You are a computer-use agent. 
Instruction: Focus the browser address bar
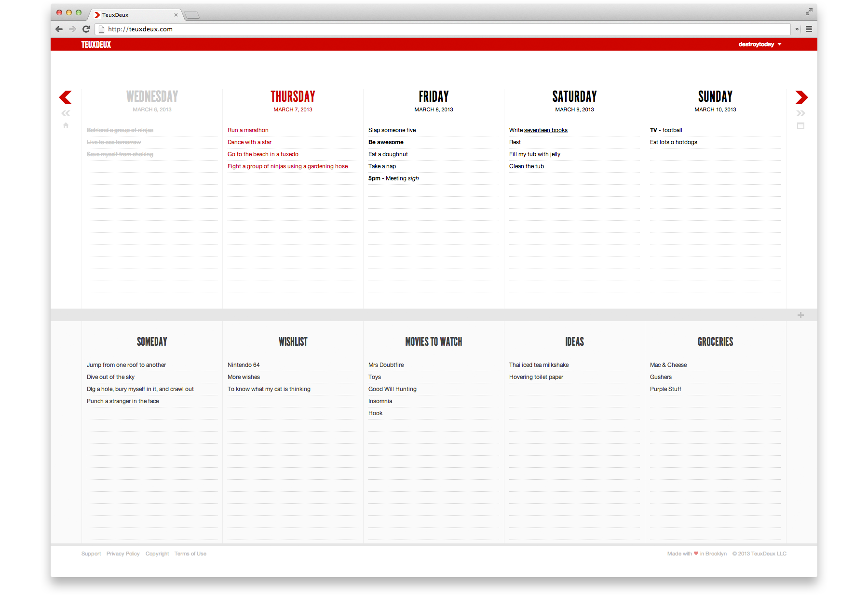[x=434, y=29]
